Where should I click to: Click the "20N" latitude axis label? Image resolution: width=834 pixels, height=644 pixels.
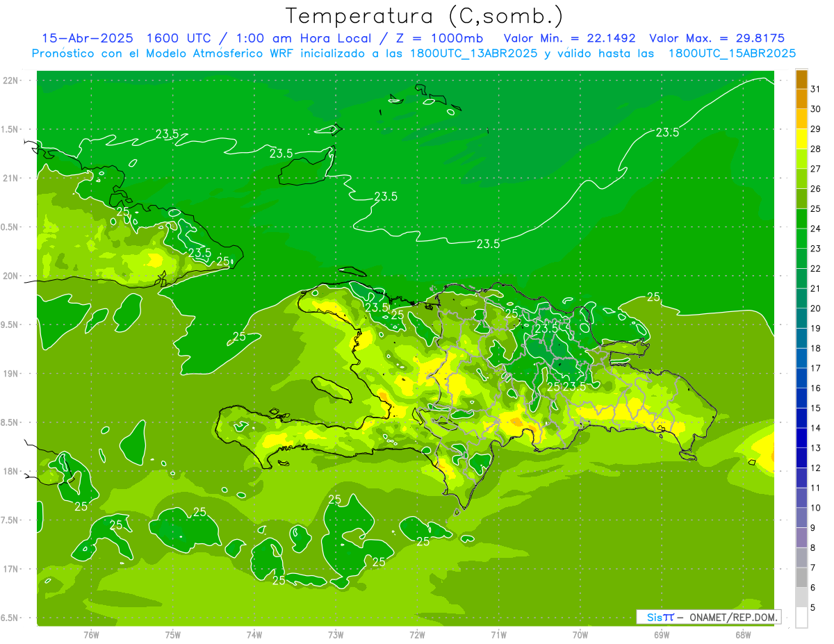[10, 276]
